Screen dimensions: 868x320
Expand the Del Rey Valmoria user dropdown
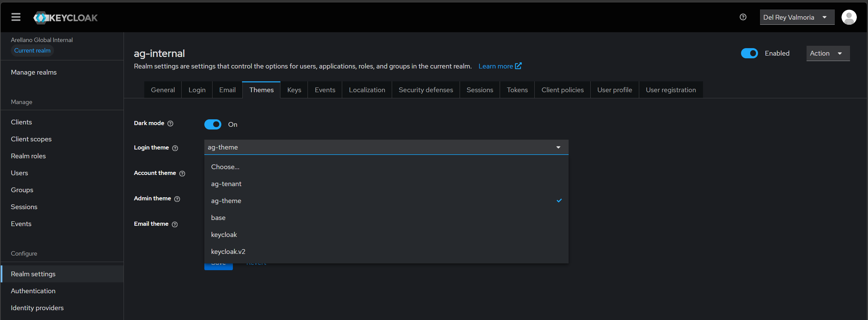click(797, 17)
